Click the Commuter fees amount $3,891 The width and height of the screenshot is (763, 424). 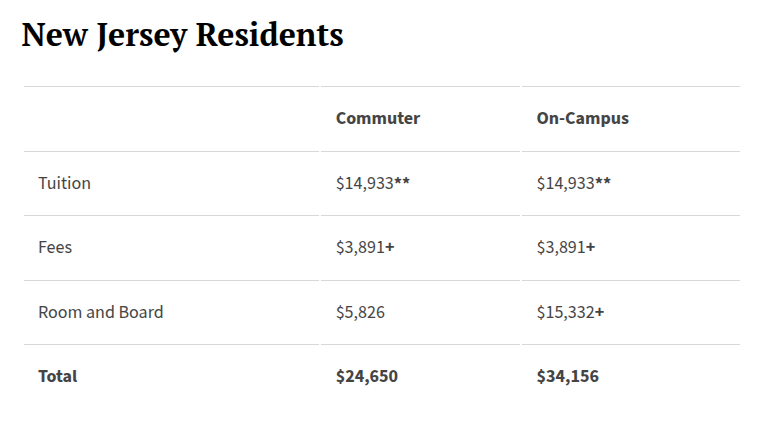360,247
